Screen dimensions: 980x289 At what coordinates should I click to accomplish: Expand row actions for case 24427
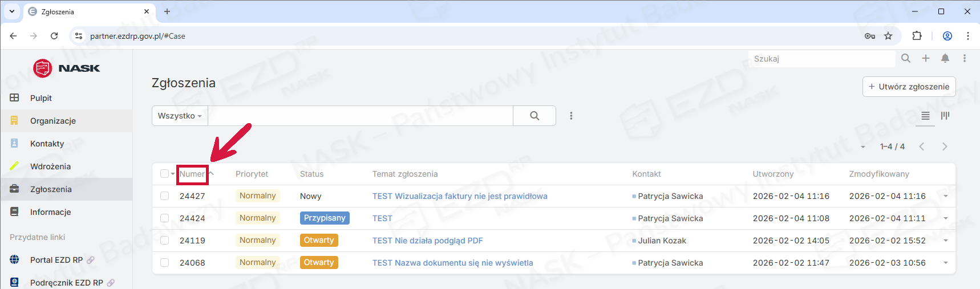click(946, 196)
